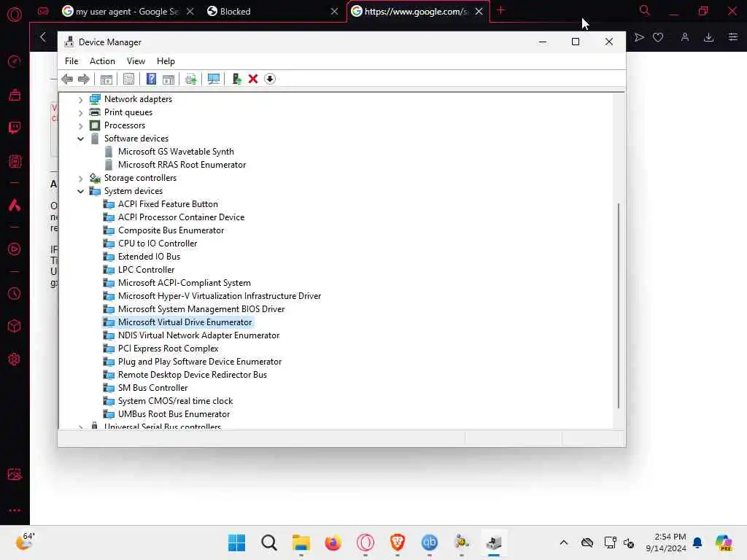The height and width of the screenshot is (560, 747).
Task: Click the Scan for hardware changes monitor icon
Action: (214, 79)
